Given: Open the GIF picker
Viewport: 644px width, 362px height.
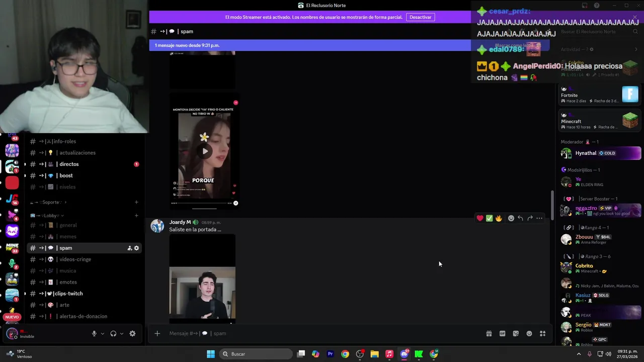Looking at the screenshot, I should [502, 333].
